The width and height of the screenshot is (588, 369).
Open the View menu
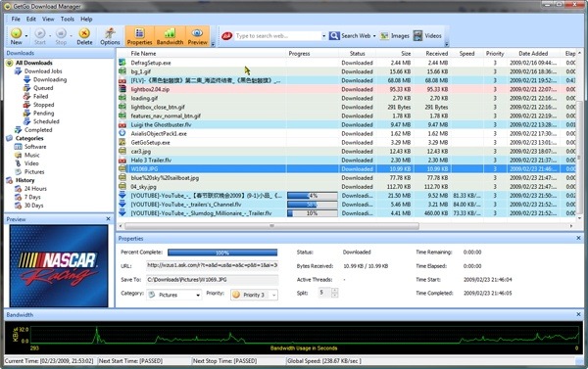click(48, 19)
